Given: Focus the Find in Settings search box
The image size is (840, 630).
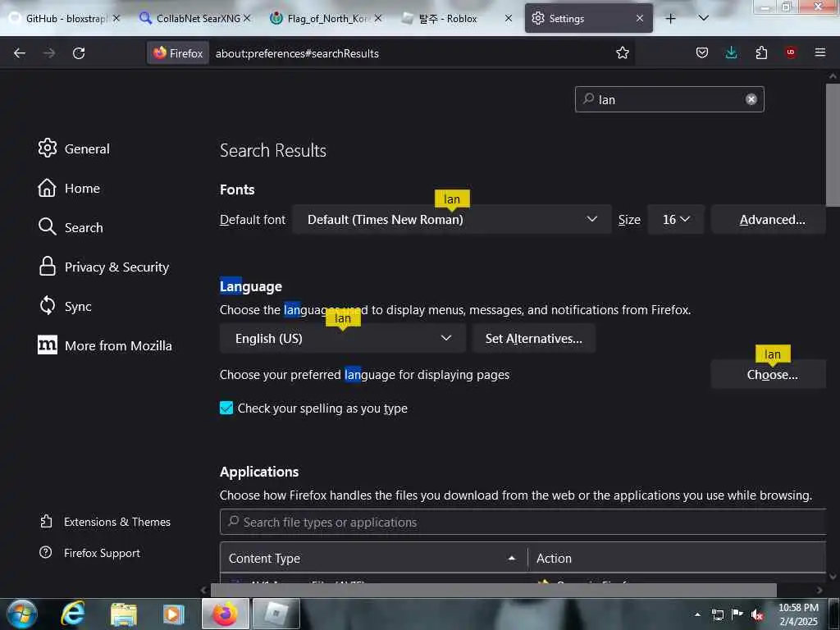Looking at the screenshot, I should click(669, 99).
